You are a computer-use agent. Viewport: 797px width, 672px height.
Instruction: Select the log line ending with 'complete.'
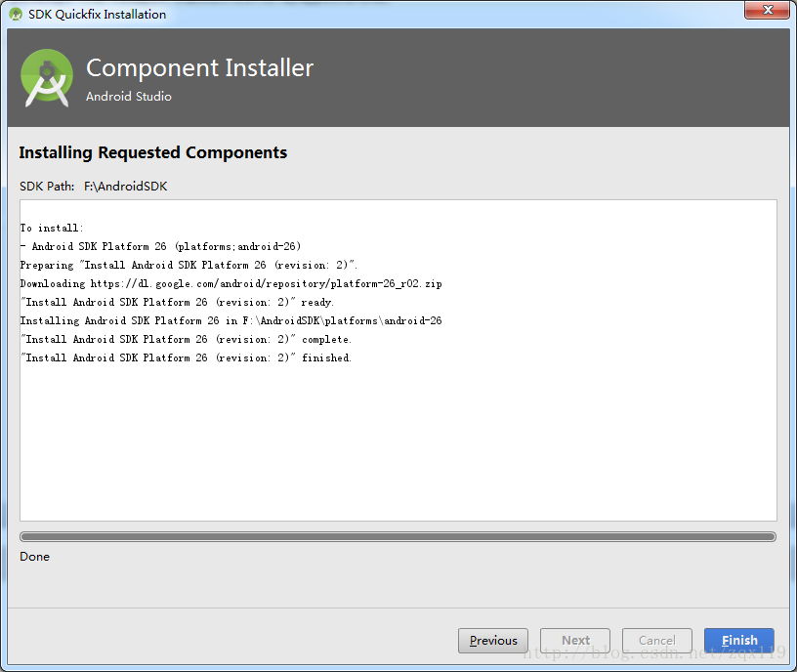186,339
